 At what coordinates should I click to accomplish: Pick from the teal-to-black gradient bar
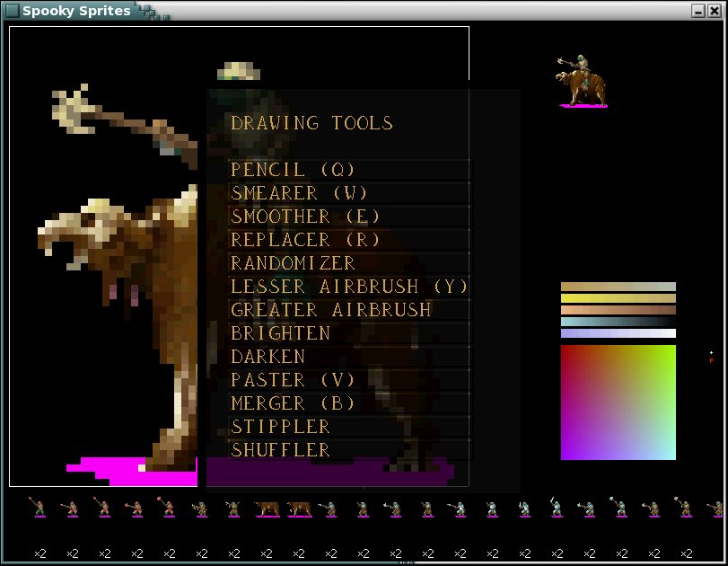point(618,322)
